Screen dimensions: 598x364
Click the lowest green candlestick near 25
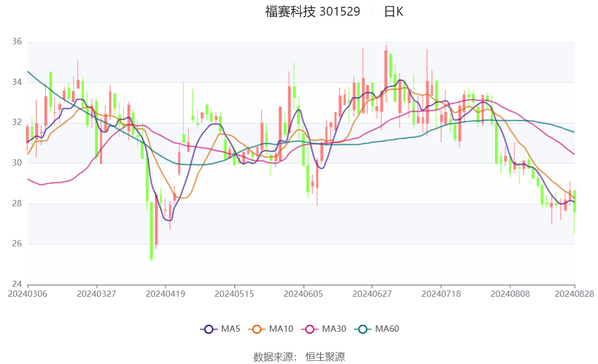tap(151, 231)
